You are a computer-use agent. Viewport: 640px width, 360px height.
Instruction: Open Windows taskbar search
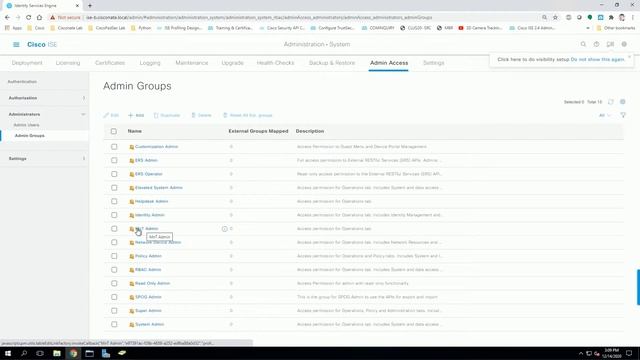[24, 353]
